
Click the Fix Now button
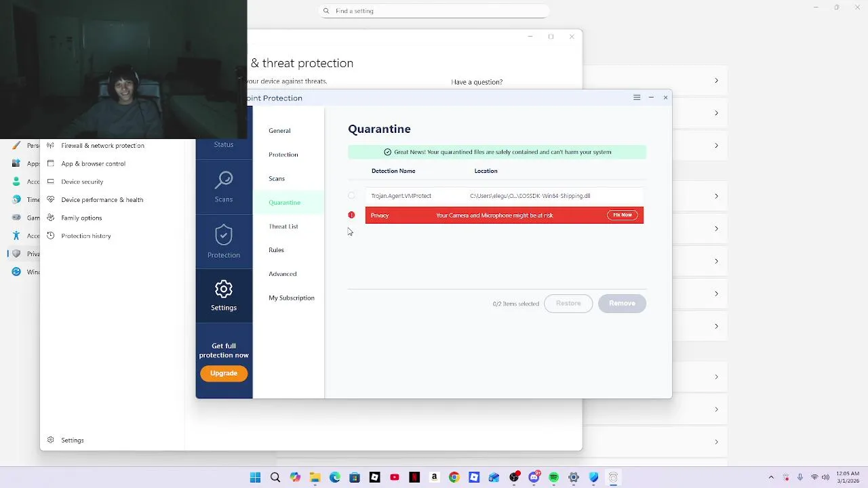[623, 215]
